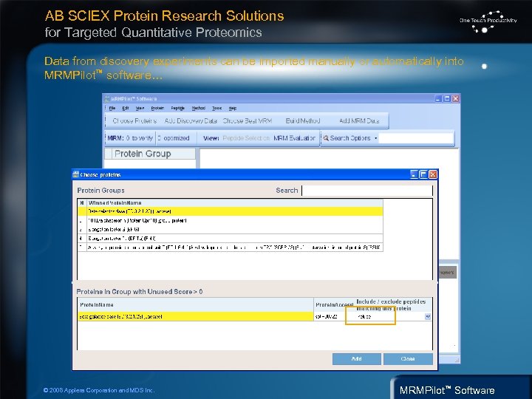Click the Choose Best MRM workflow step
This screenshot has width=532, height=399.
click(x=248, y=120)
